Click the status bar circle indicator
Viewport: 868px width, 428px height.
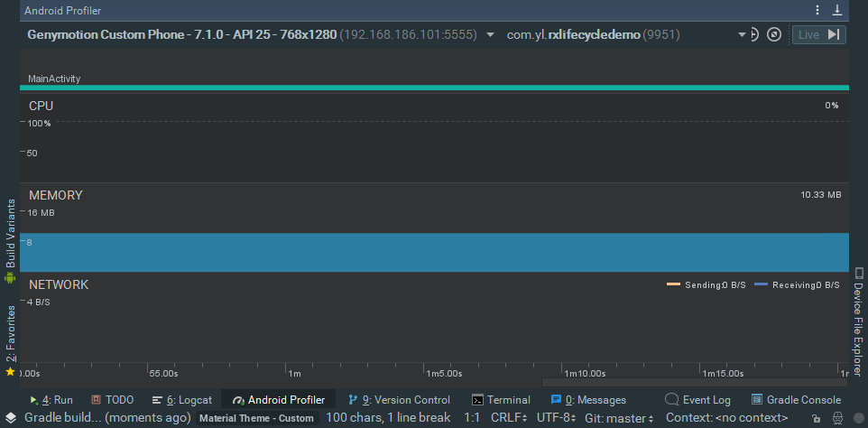[x=859, y=418]
